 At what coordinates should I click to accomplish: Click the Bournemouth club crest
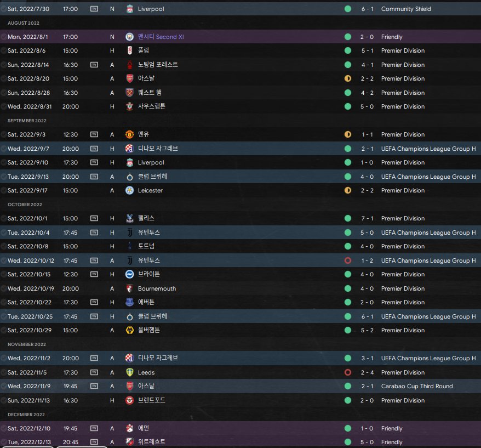pyautogui.click(x=129, y=288)
